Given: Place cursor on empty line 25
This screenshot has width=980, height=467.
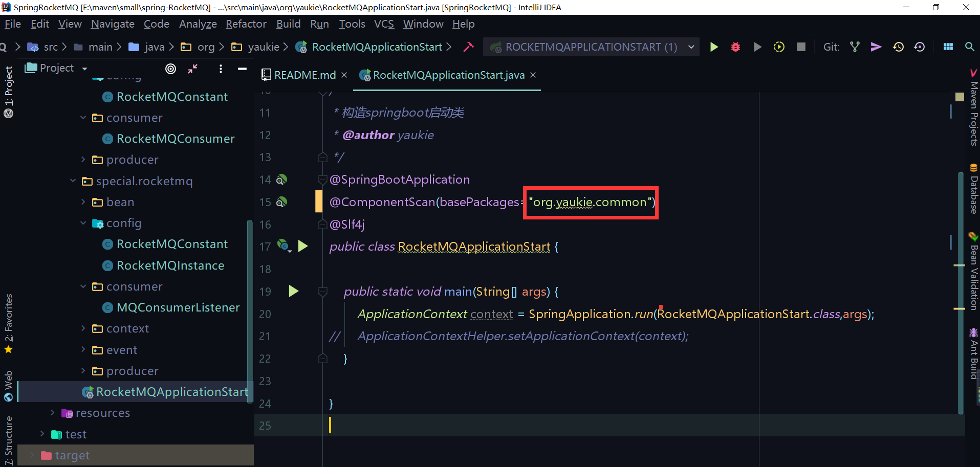Looking at the screenshot, I should (x=609, y=425).
